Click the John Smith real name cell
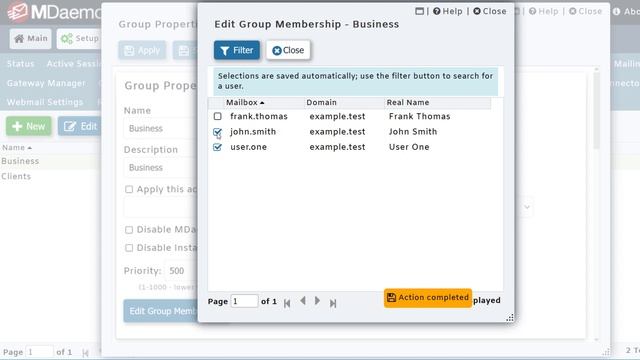This screenshot has width=640, height=360. (x=413, y=131)
